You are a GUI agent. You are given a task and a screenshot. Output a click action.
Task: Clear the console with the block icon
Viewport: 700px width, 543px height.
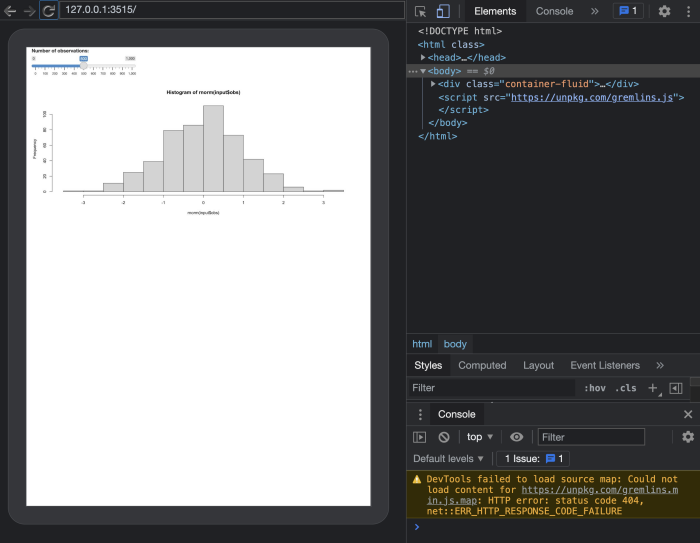443,437
